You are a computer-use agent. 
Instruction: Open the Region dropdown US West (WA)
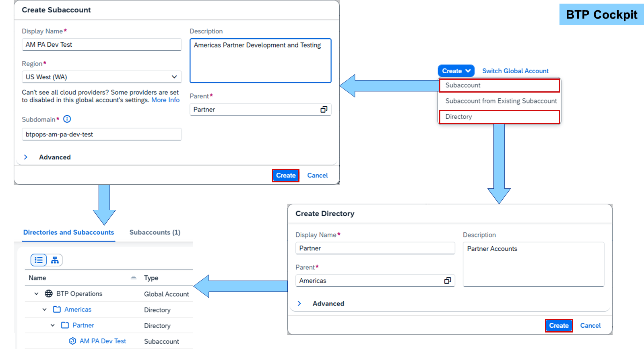pyautogui.click(x=102, y=77)
